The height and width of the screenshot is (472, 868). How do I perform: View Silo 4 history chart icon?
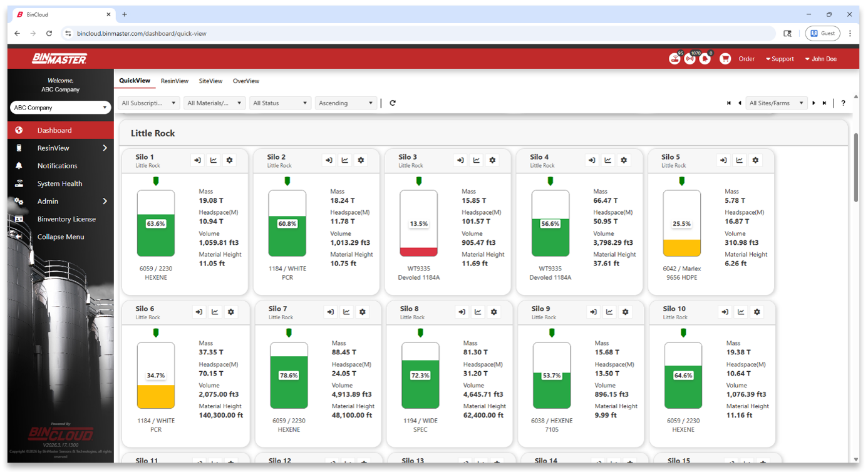point(608,160)
